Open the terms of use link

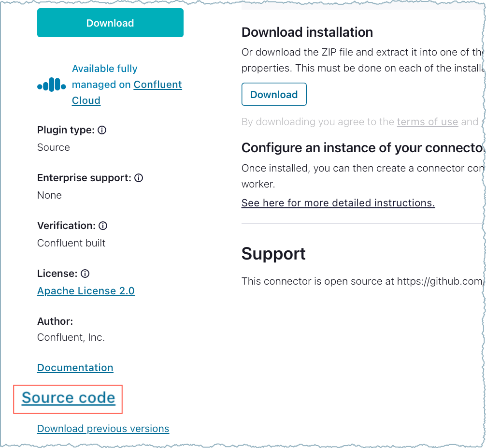pyautogui.click(x=427, y=122)
